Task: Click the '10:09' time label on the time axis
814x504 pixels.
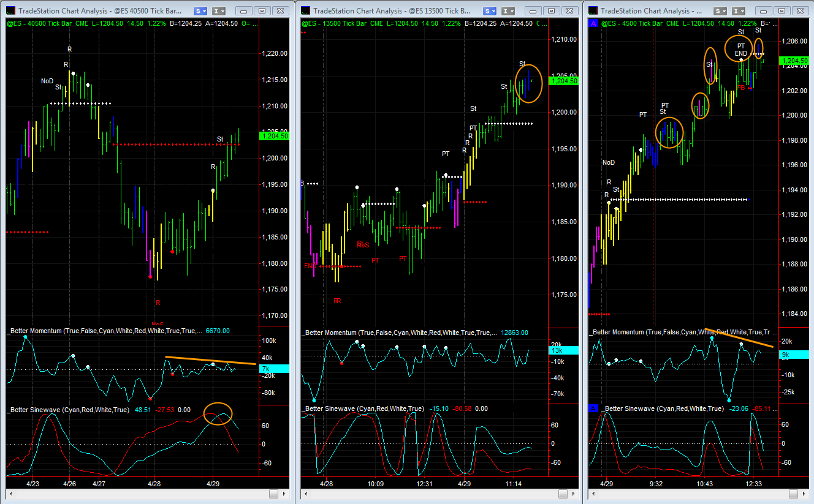Action: (376, 484)
